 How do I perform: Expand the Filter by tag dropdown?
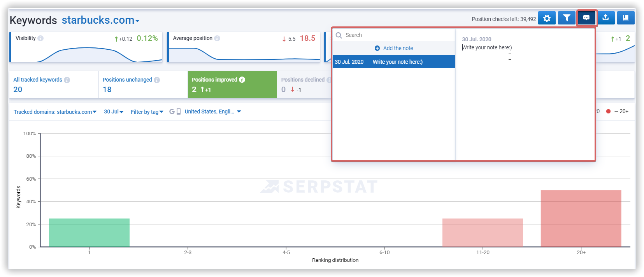[x=147, y=112]
